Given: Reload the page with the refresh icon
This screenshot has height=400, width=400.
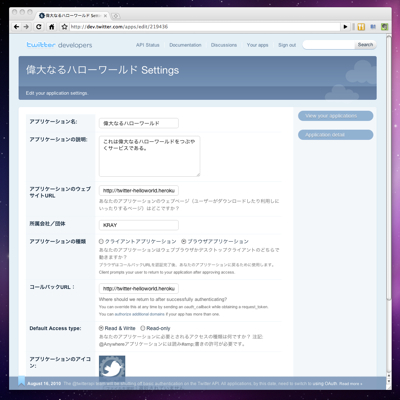Looking at the screenshot, I should 39,27.
